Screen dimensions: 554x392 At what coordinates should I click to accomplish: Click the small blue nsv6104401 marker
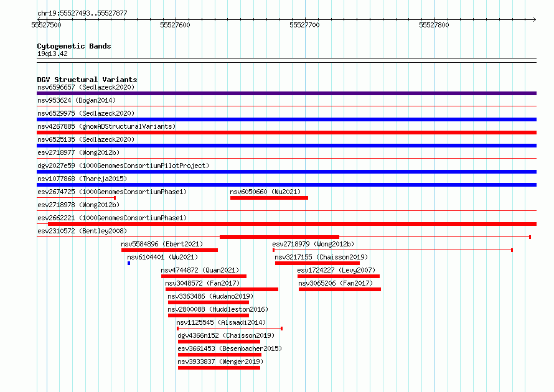(x=129, y=263)
